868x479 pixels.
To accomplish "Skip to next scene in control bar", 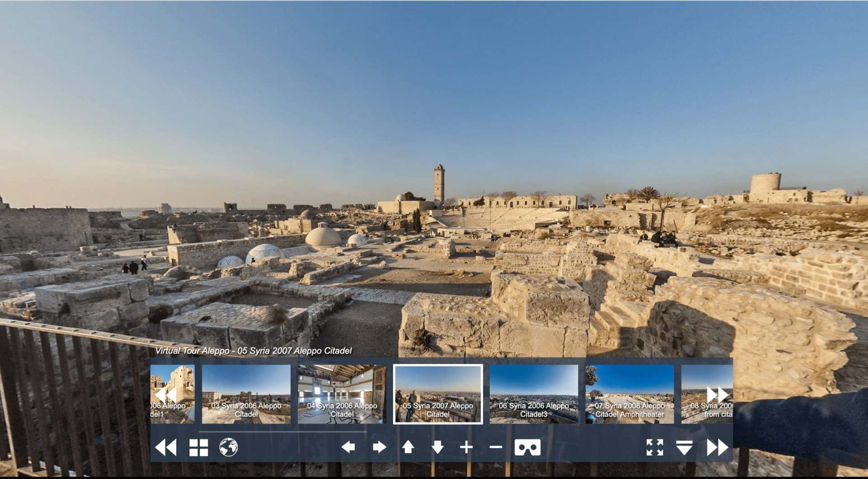I will (717, 448).
